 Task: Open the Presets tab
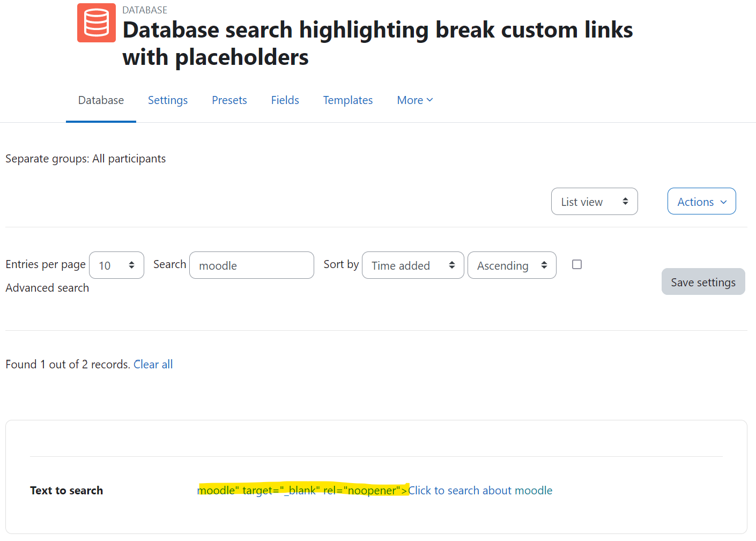point(229,100)
